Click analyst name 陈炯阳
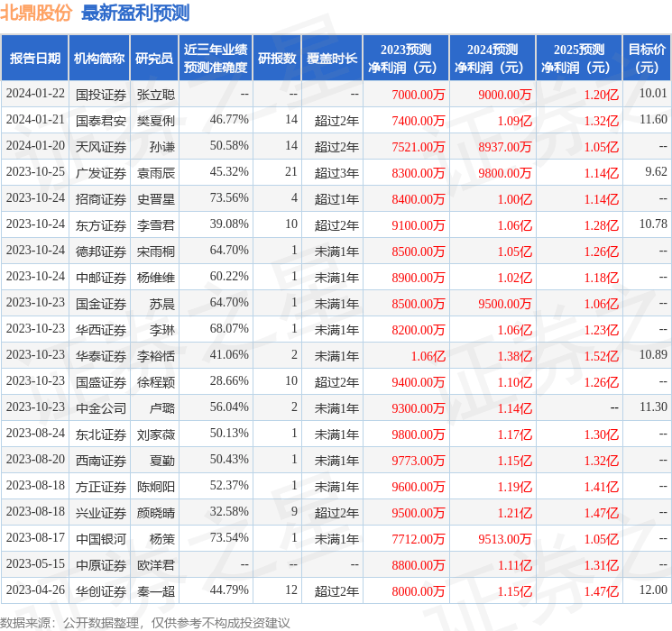This screenshot has width=672, height=631. click(x=155, y=487)
